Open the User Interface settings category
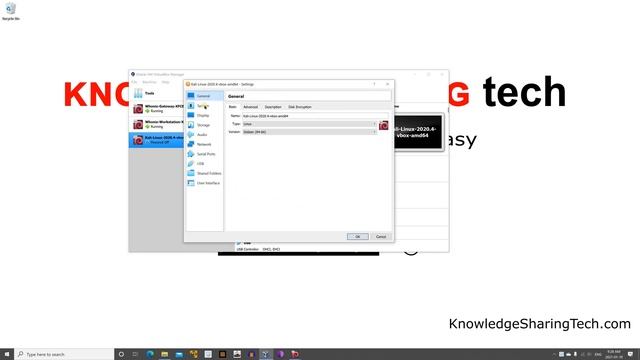 click(x=204, y=183)
